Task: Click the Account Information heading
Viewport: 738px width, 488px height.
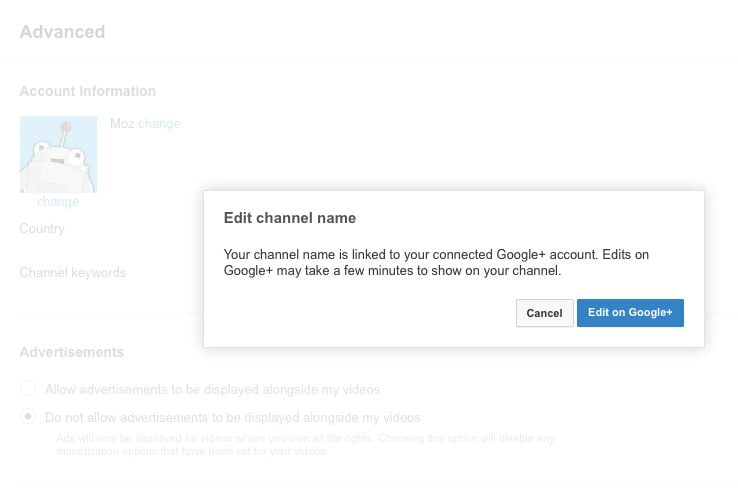Action: click(x=88, y=91)
